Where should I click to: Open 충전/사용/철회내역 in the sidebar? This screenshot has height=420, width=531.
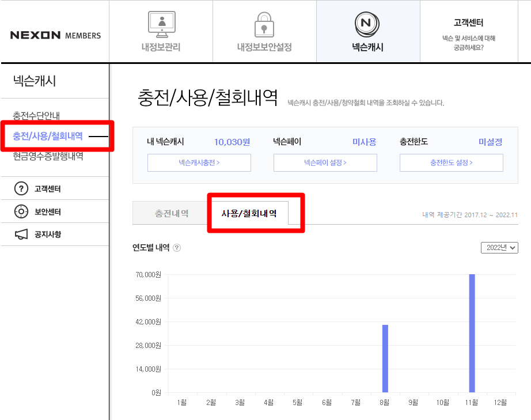[x=48, y=136]
